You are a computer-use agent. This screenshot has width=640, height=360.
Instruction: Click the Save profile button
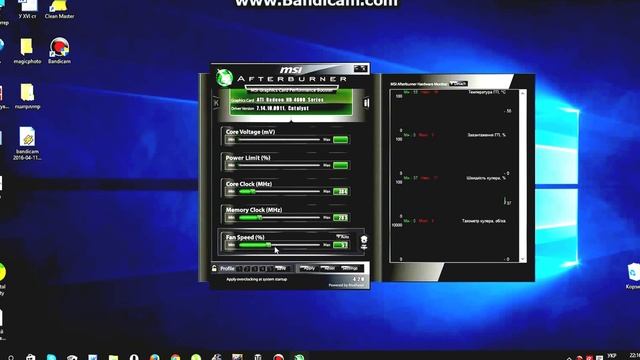click(x=281, y=269)
